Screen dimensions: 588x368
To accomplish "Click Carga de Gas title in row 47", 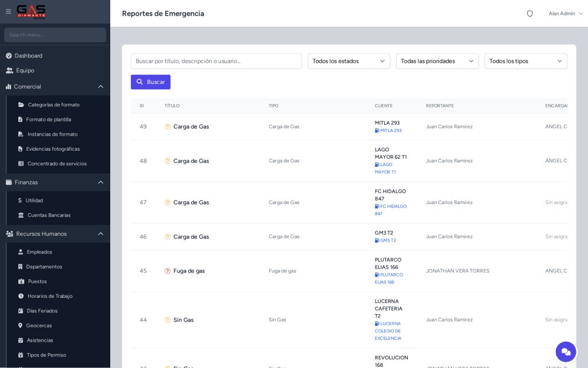I will point(191,202).
